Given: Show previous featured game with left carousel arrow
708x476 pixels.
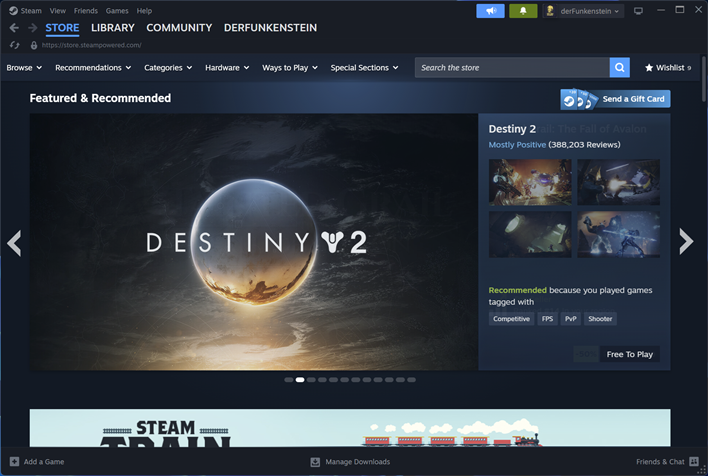Looking at the screenshot, I should coord(14,243).
